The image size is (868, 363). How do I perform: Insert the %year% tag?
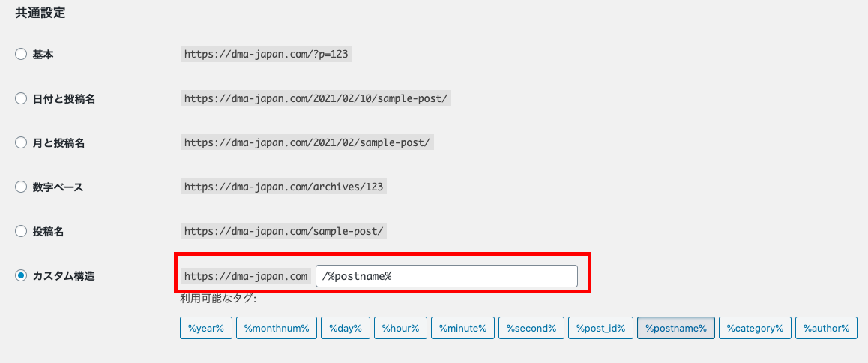pyautogui.click(x=206, y=328)
